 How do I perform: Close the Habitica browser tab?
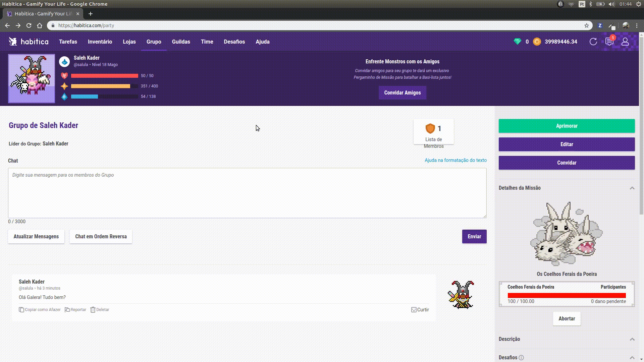(x=78, y=14)
